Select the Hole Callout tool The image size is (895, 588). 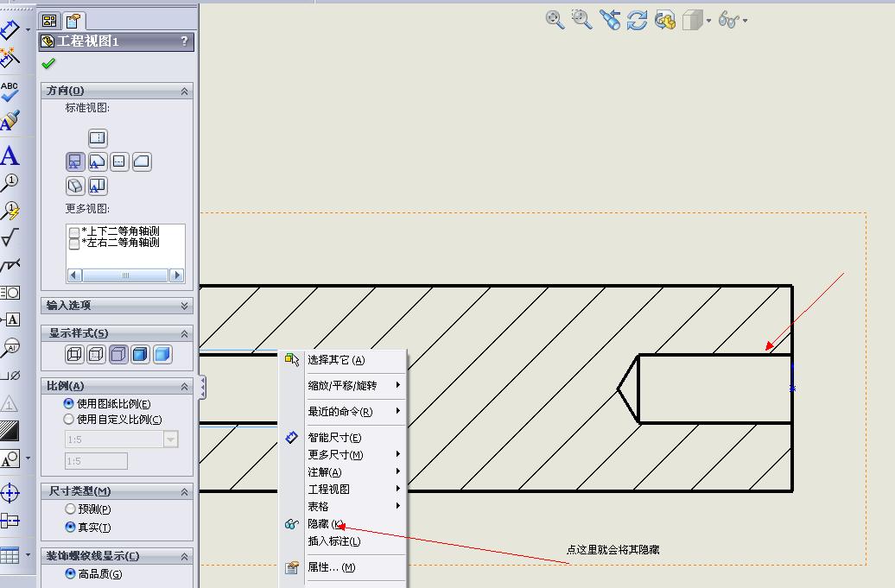coord(10,376)
